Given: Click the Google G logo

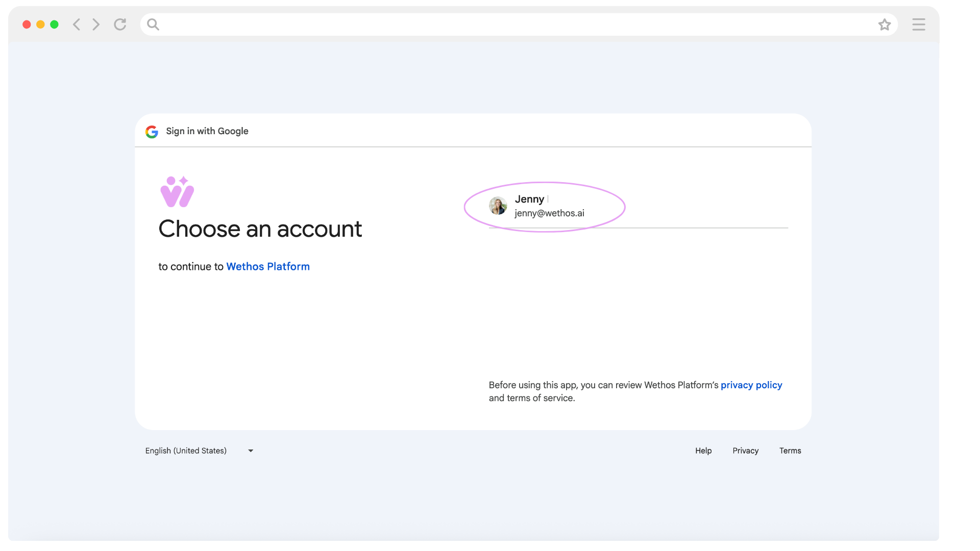Looking at the screenshot, I should coord(152,132).
